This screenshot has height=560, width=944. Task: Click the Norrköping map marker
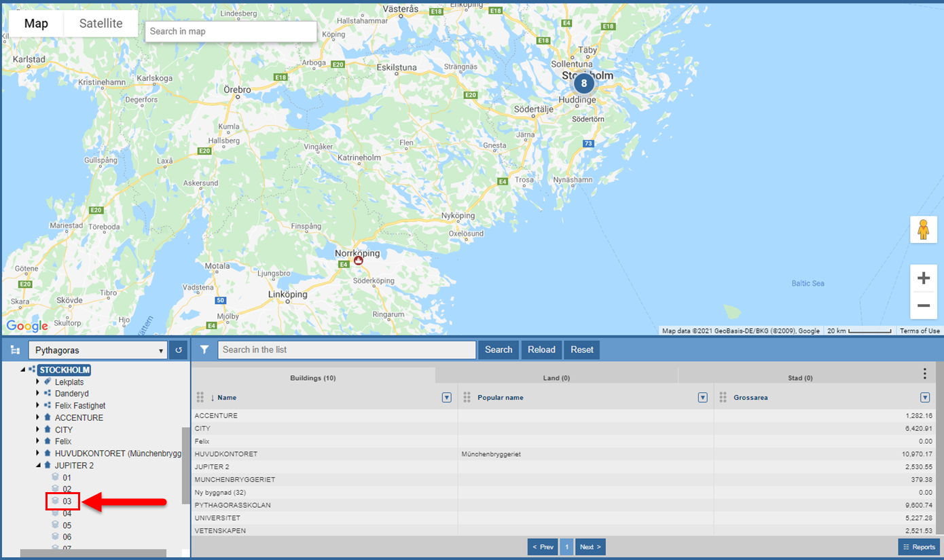[x=359, y=260]
